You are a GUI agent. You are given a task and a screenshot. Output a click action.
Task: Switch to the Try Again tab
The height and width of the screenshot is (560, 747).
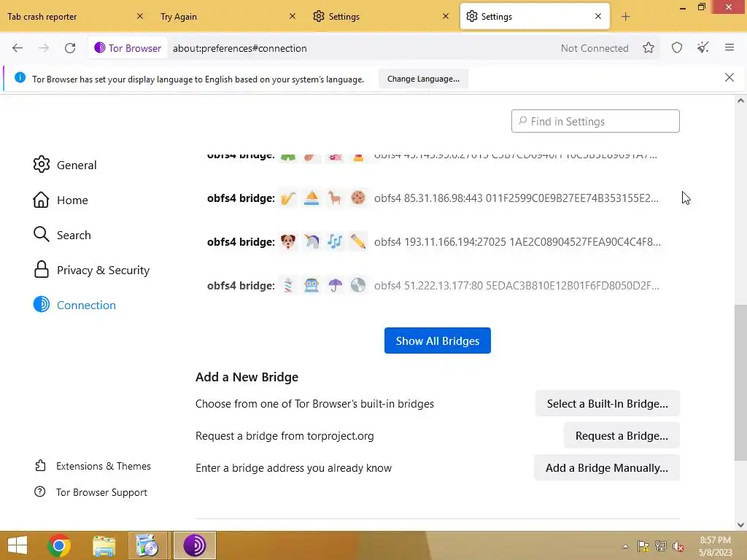219,16
